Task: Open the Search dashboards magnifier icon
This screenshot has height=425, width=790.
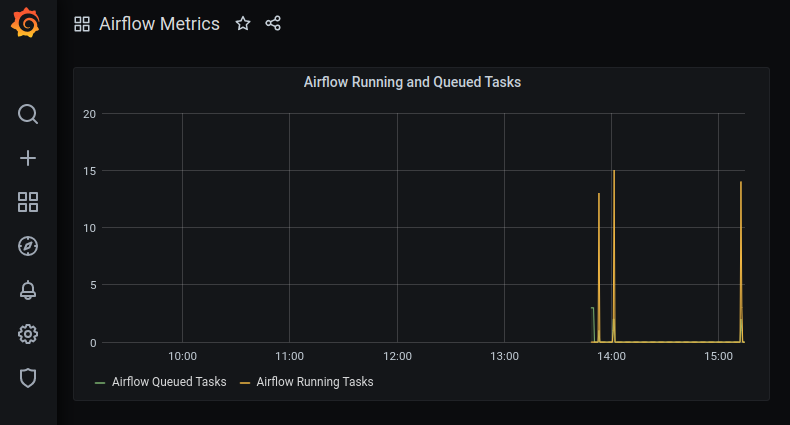Action: click(28, 114)
